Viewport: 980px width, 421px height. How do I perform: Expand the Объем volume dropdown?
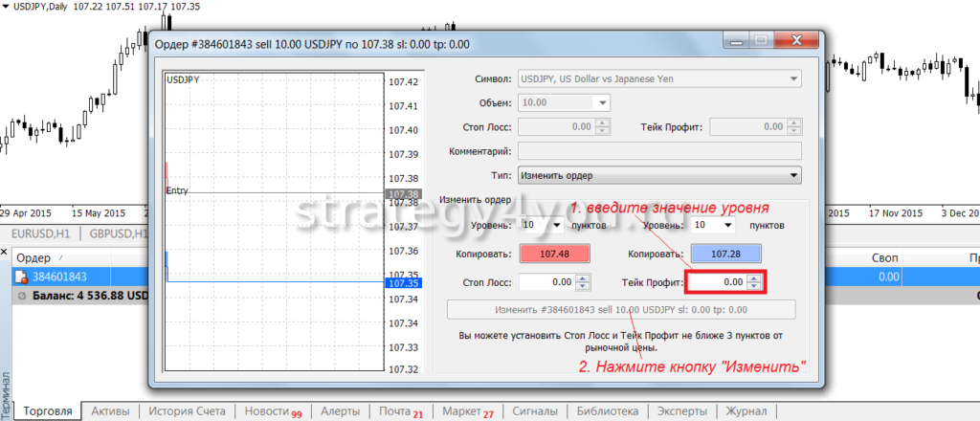[x=602, y=102]
